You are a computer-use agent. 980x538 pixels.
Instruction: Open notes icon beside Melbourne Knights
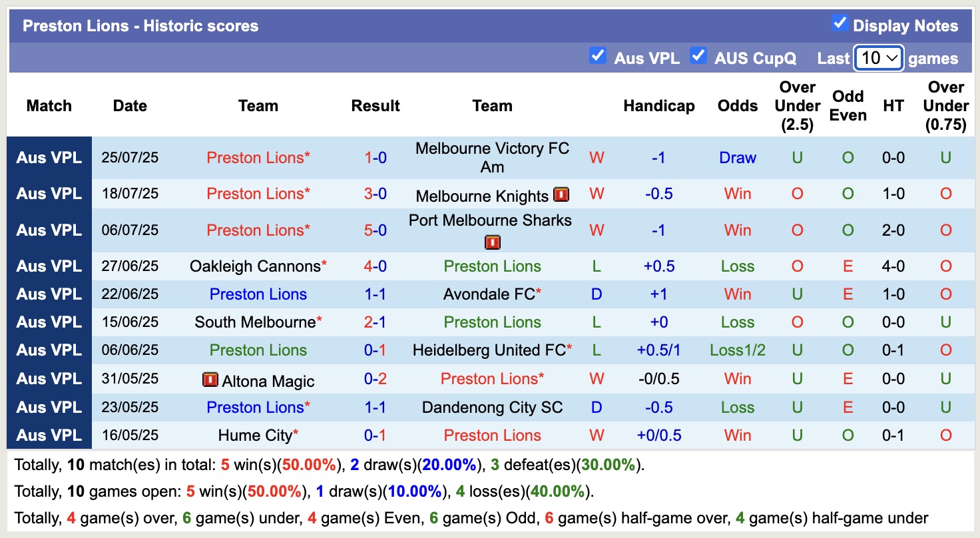(x=561, y=194)
